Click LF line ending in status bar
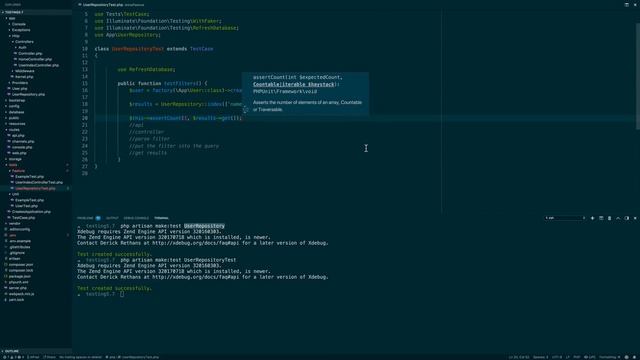This screenshot has height=360, width=640. (x=568, y=357)
